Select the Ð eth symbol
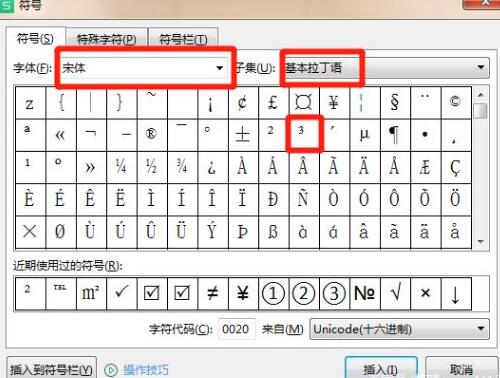The image size is (500, 378). pyautogui.click(x=274, y=199)
